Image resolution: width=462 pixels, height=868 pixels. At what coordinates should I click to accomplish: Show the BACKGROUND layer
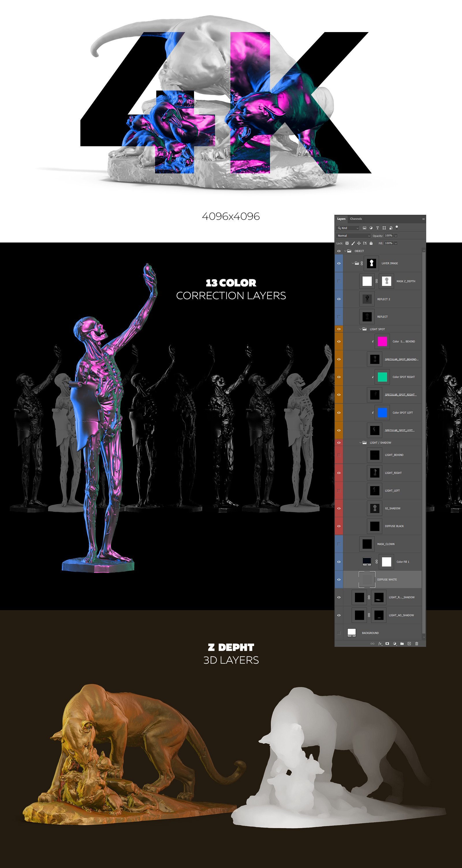[339, 633]
